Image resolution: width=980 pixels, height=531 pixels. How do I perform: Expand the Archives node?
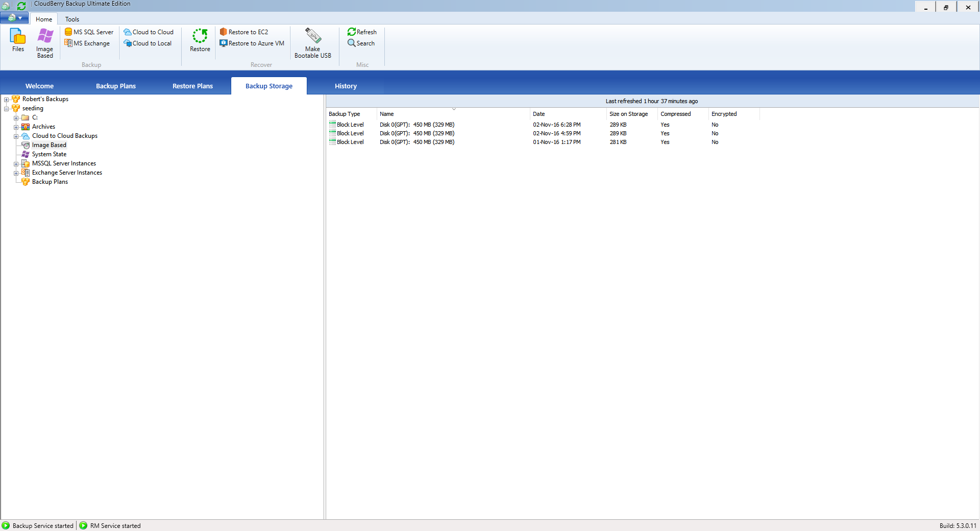(x=16, y=127)
